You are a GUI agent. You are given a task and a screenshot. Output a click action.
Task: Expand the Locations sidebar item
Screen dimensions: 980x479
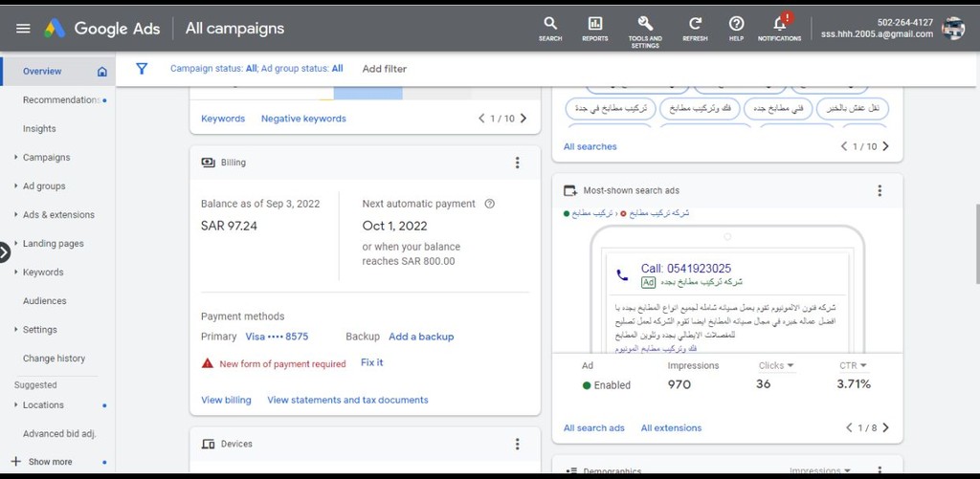(x=15, y=405)
